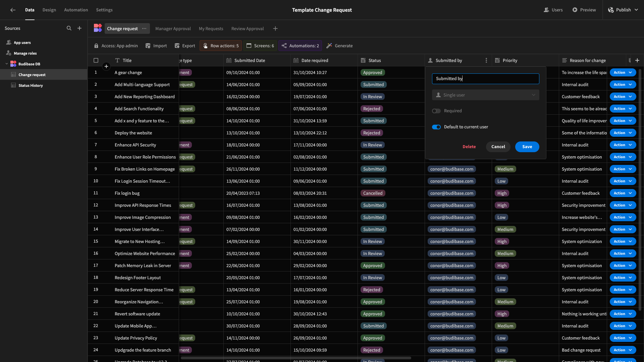Open the Review Approval view tab

coord(248,29)
